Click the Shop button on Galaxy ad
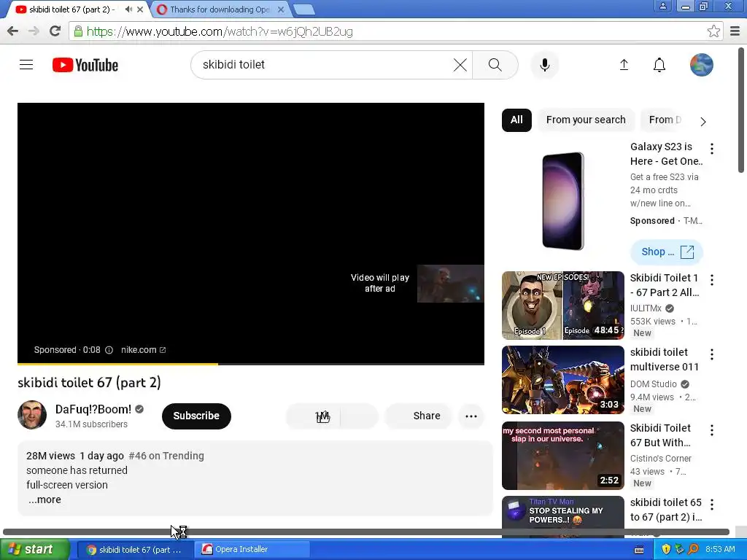The width and height of the screenshot is (747, 560). (x=667, y=252)
